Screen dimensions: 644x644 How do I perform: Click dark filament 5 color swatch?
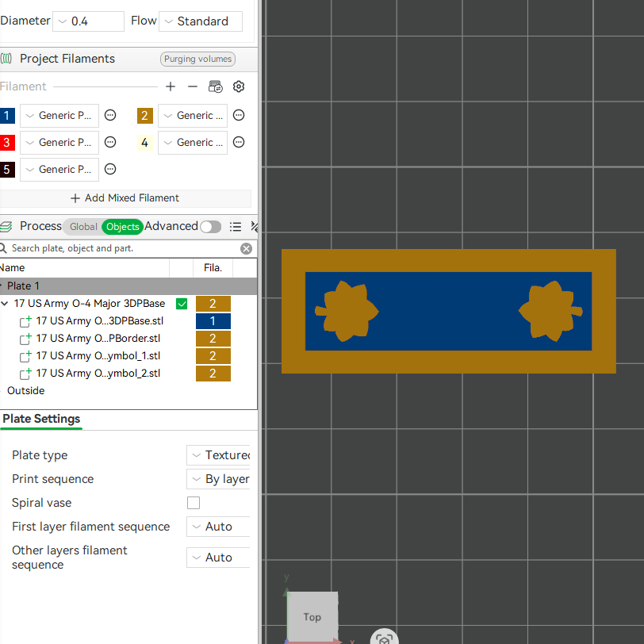7,169
